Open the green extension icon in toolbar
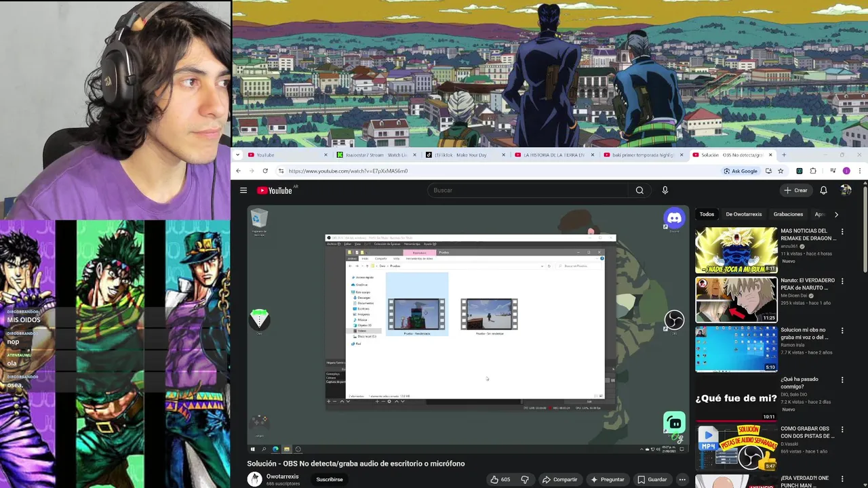 click(800, 171)
